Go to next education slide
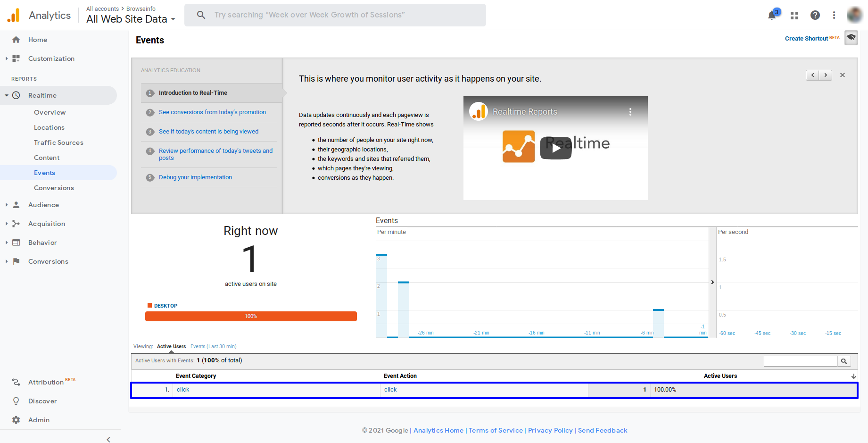The width and height of the screenshot is (868, 443). pos(826,75)
